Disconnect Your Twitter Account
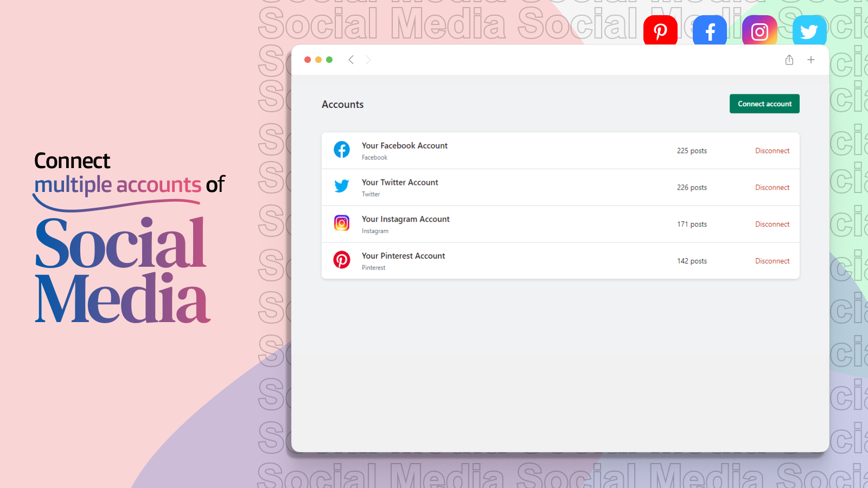 click(773, 188)
